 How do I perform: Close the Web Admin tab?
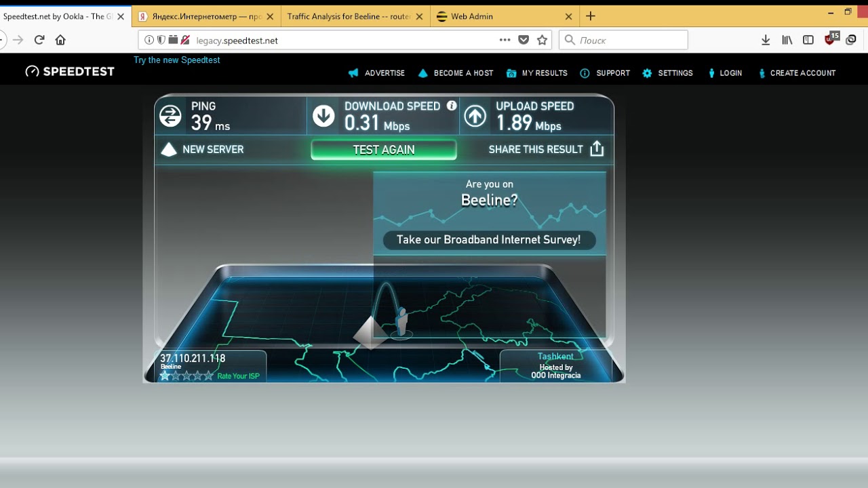pyautogui.click(x=569, y=16)
